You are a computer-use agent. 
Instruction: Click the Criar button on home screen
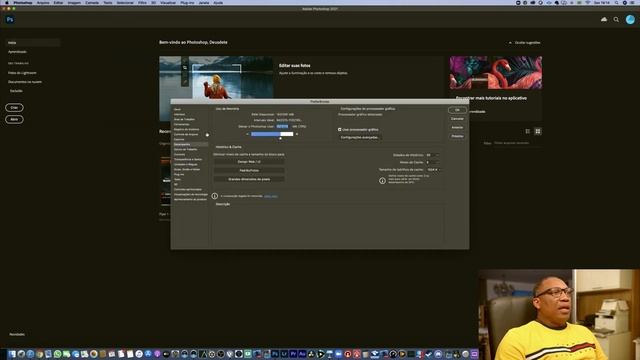click(14, 108)
